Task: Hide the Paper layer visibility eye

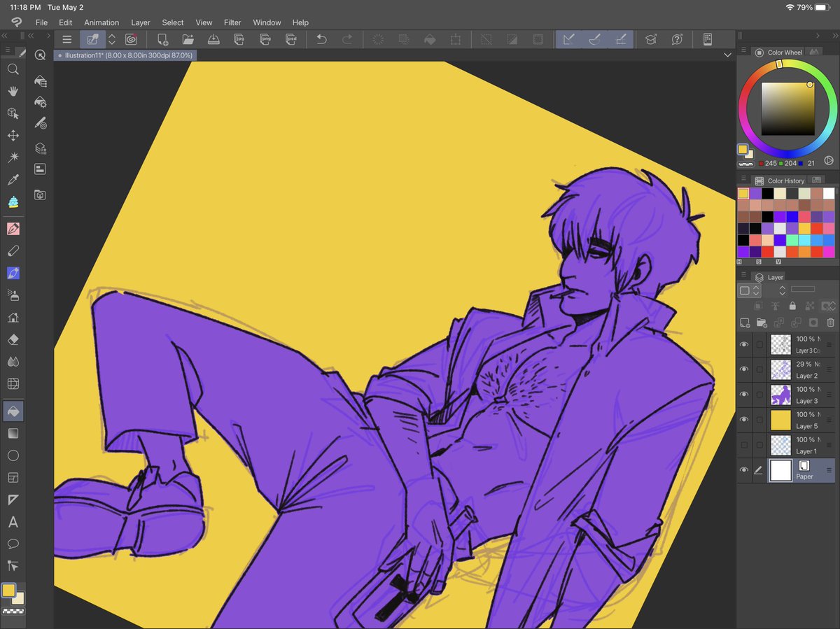Action: (744, 470)
